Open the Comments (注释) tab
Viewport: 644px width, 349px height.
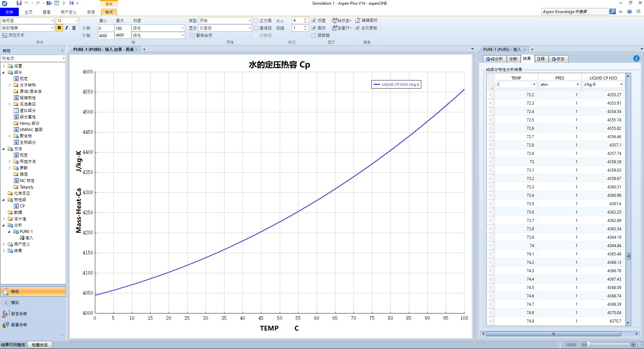pos(541,59)
